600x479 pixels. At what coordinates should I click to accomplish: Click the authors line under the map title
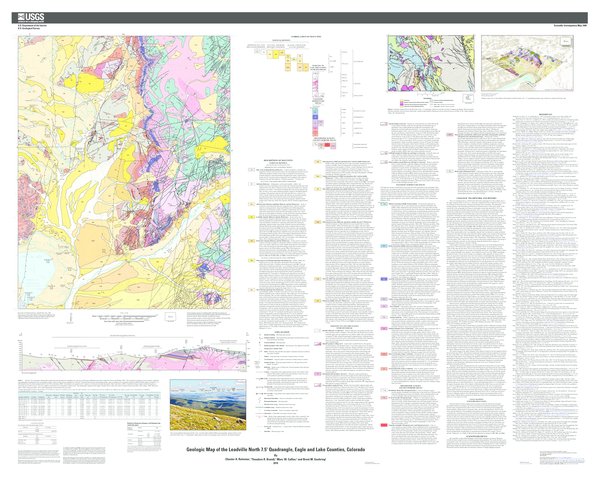[276, 459]
